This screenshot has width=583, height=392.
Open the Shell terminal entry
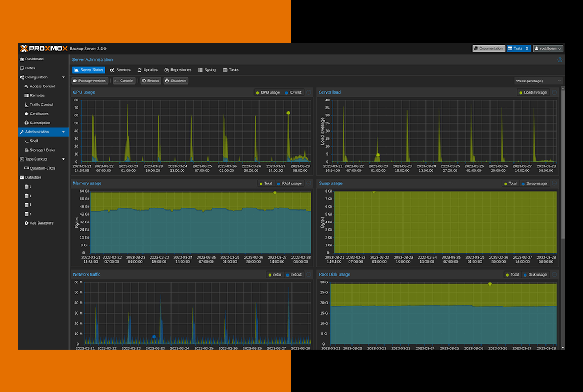tap(34, 141)
